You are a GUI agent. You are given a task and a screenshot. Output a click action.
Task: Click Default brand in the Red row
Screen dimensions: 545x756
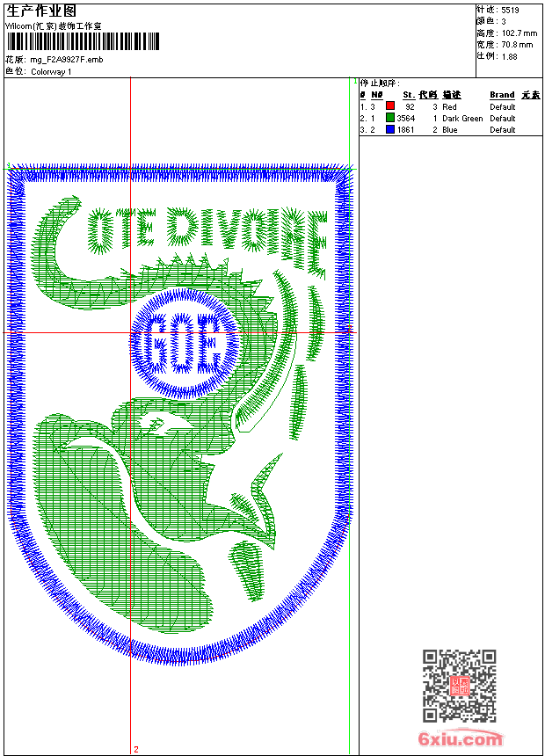coord(503,107)
